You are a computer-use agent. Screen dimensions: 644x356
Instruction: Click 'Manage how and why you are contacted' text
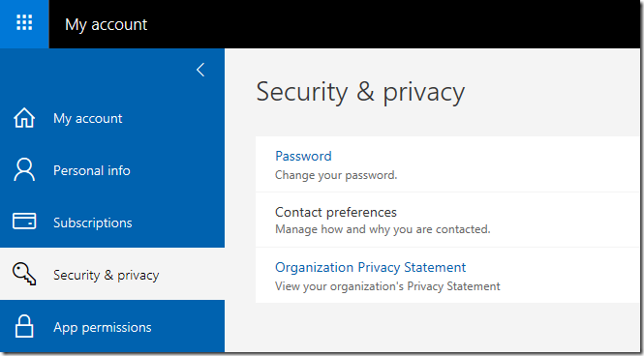click(x=383, y=229)
